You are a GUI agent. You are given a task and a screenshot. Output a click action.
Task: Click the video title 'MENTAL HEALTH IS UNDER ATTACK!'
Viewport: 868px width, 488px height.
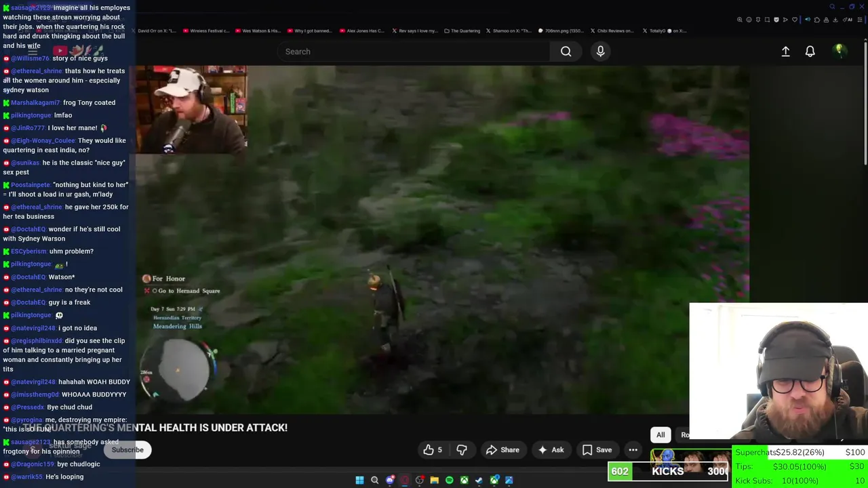[x=202, y=428]
